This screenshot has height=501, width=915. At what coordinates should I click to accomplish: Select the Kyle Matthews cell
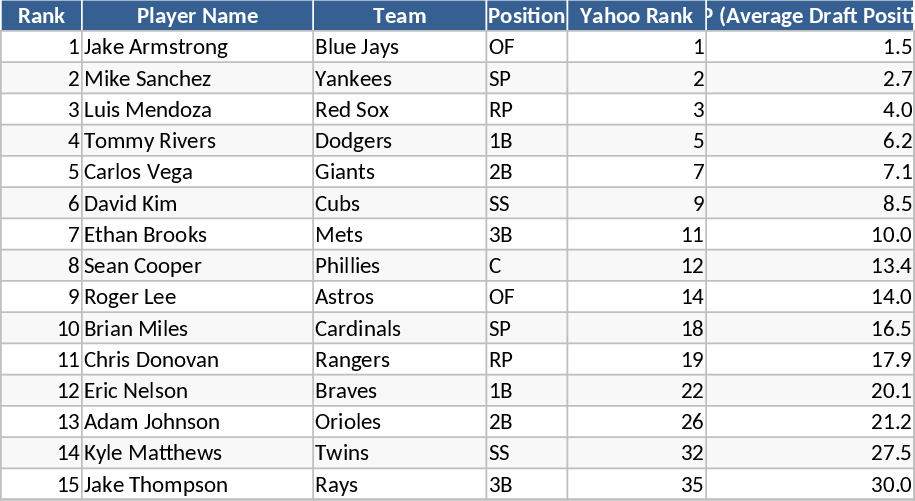point(197,453)
